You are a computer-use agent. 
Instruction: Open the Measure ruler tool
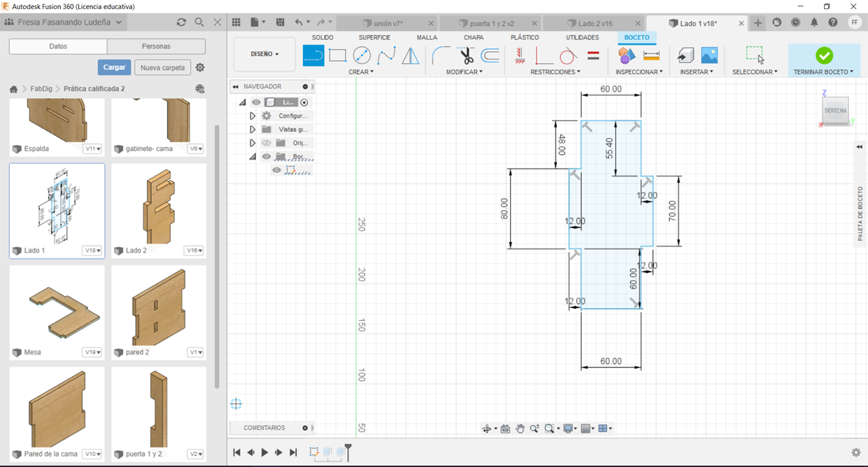tap(651, 55)
